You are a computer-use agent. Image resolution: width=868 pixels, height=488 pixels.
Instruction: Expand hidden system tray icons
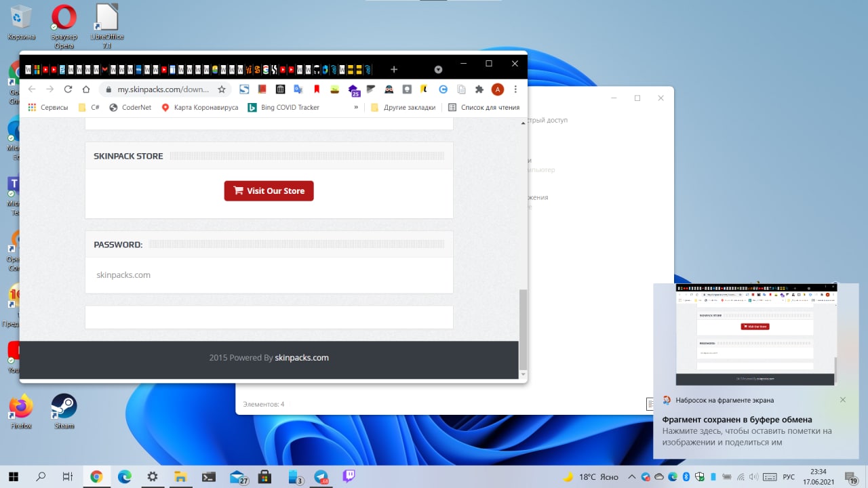632,477
